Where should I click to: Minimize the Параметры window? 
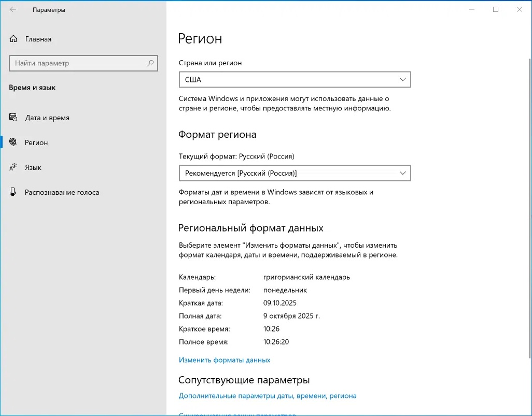pyautogui.click(x=472, y=9)
